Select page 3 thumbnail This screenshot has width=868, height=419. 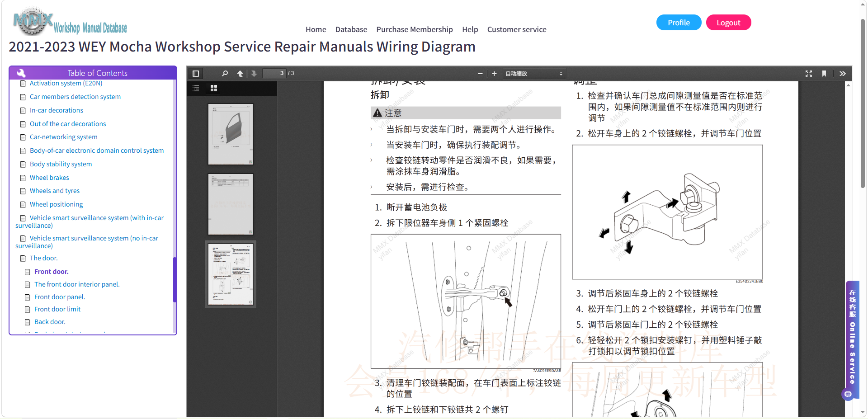(231, 274)
